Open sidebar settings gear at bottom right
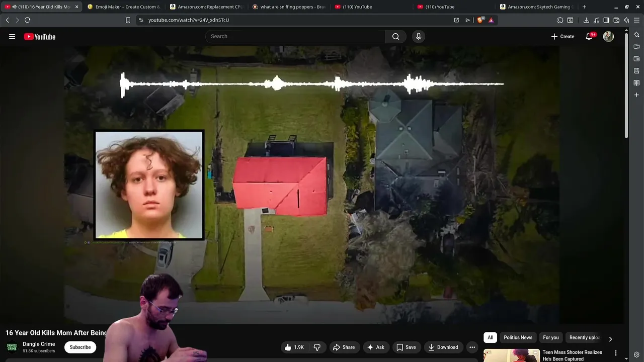The width and height of the screenshot is (644, 362). (636, 354)
